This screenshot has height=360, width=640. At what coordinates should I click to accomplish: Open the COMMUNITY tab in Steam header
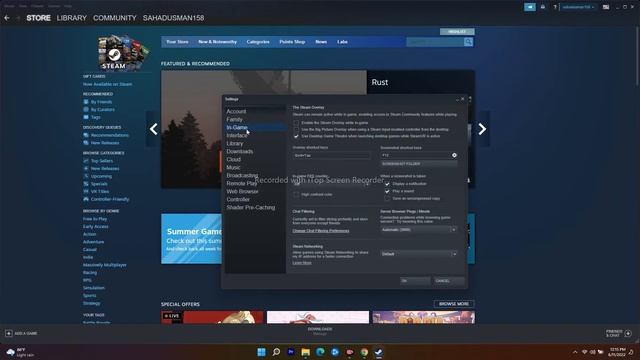(x=115, y=18)
